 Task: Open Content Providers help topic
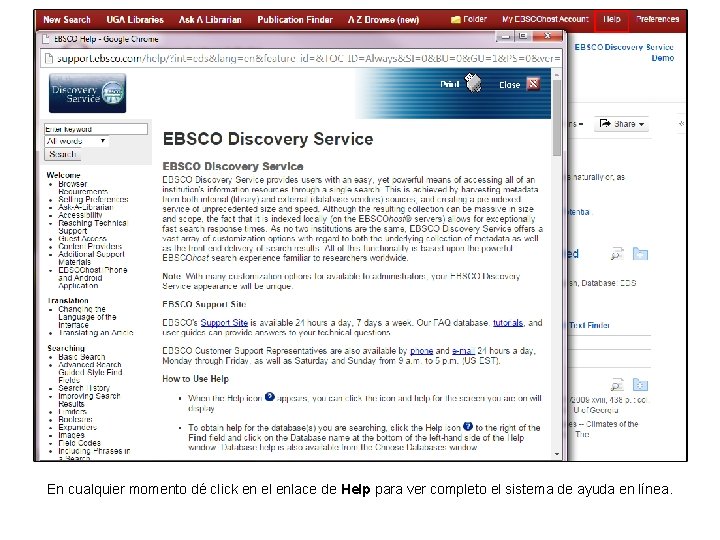(90, 247)
